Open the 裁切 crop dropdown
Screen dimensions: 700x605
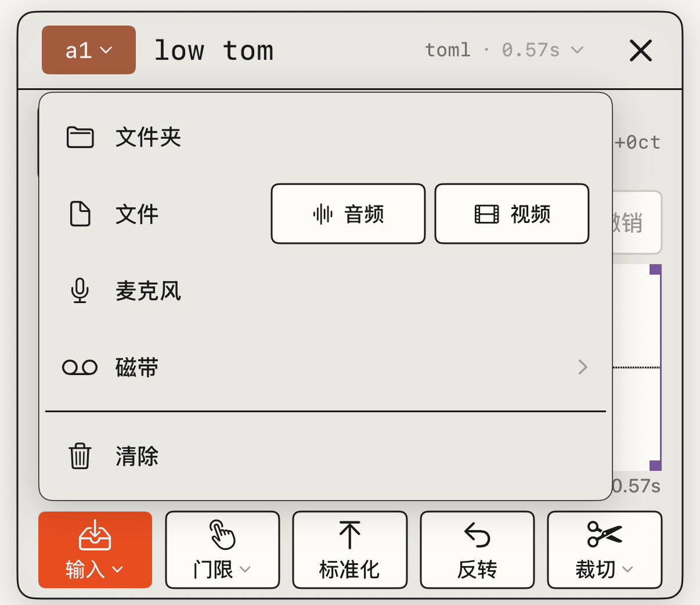click(x=604, y=550)
